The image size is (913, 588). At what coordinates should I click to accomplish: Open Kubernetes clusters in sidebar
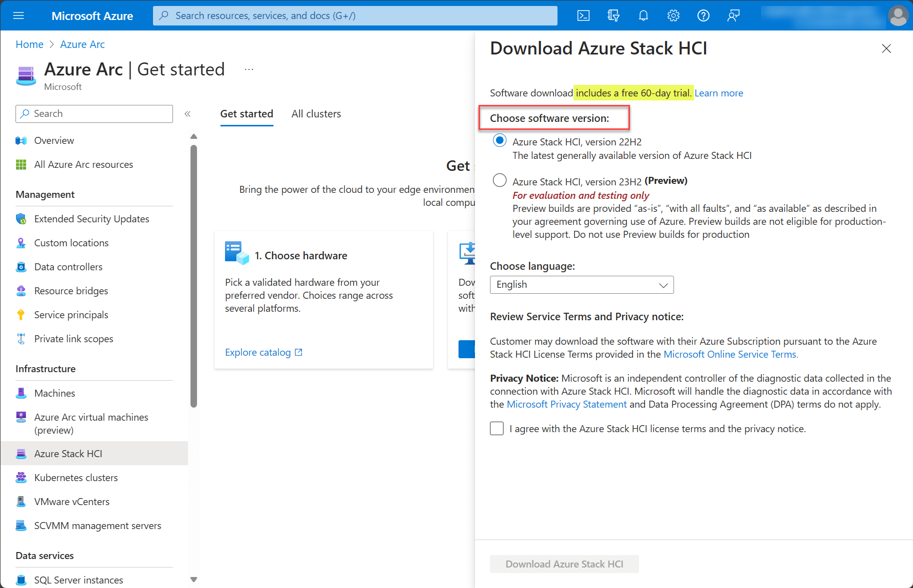76,478
